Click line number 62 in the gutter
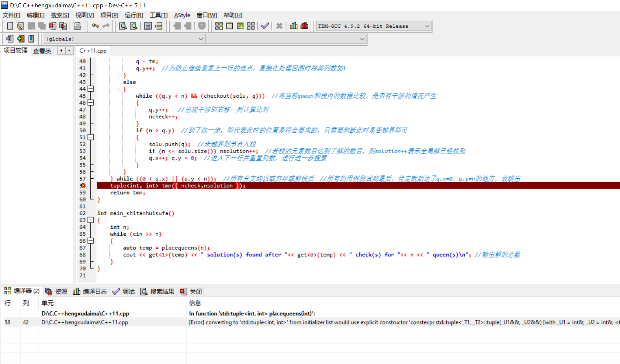Screen dimensions: 620x364 tap(83, 213)
